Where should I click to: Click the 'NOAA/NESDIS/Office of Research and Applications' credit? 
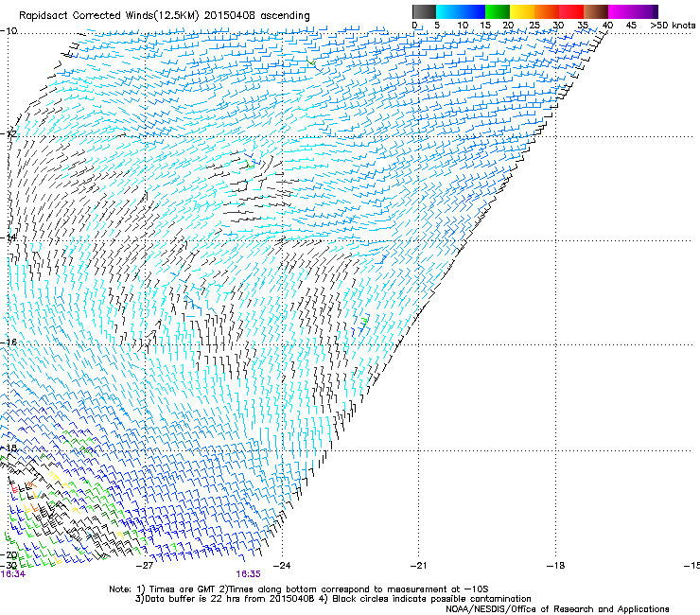[557, 609]
